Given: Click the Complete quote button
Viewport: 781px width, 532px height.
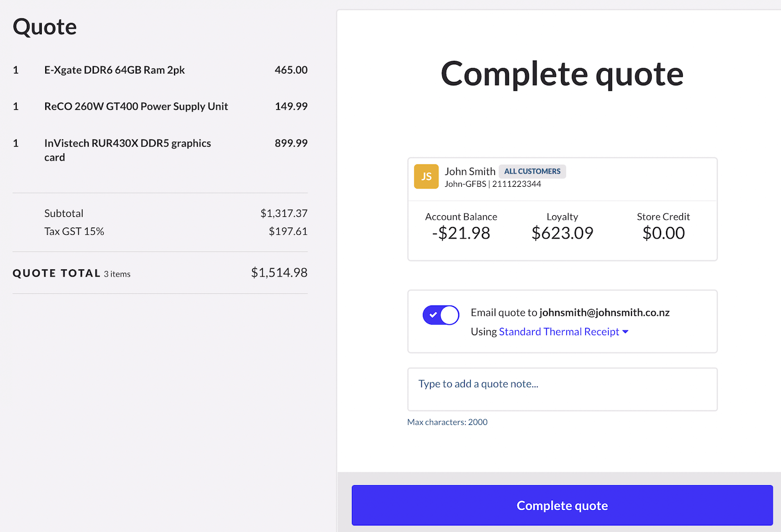Looking at the screenshot, I should tap(562, 505).
